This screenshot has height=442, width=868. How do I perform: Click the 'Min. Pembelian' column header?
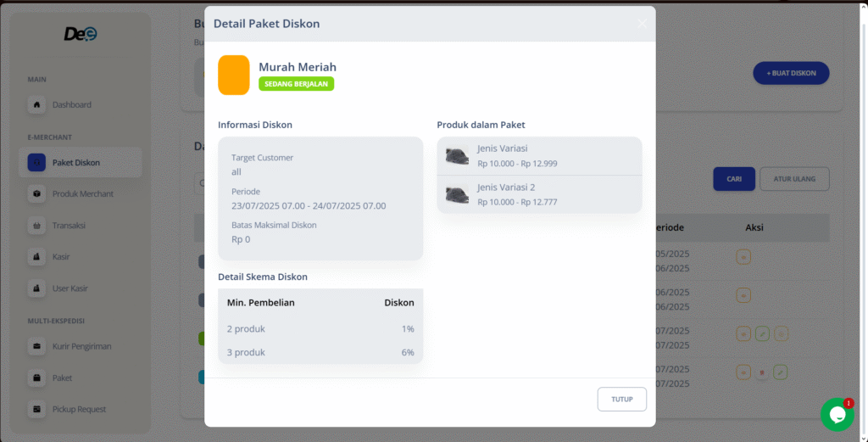pos(261,303)
